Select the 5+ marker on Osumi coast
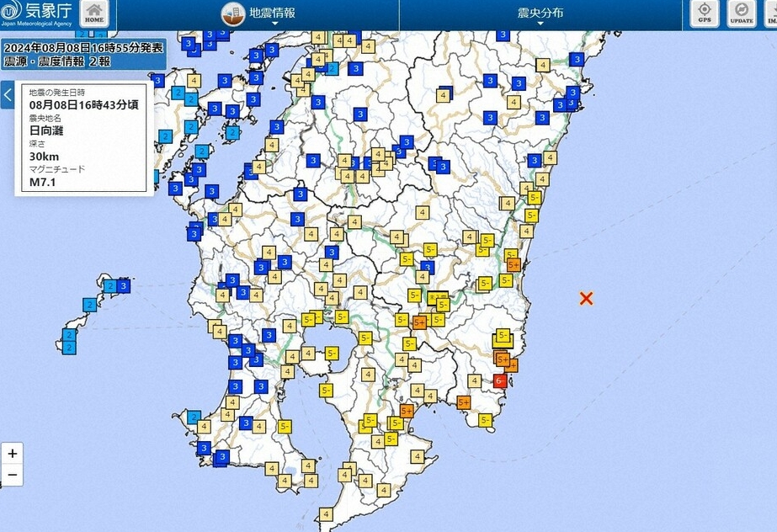Image resolution: width=777 pixels, height=532 pixels. coord(407,411)
